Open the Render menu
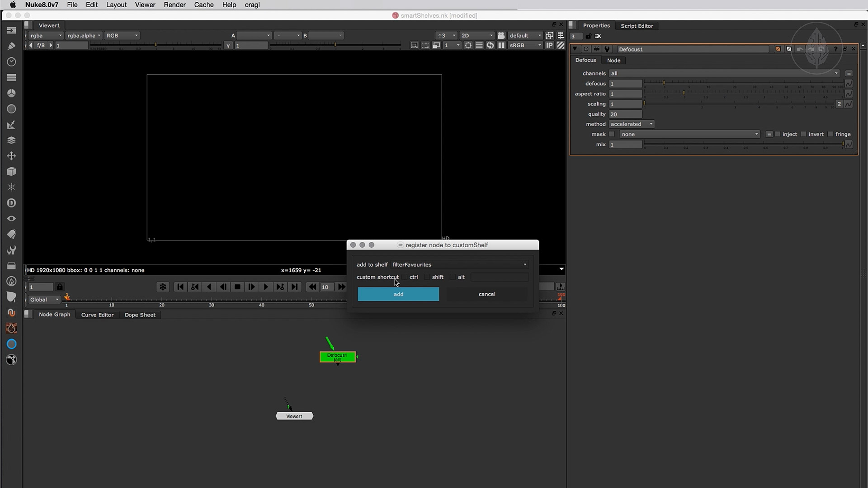Viewport: 868px width, 488px height. [175, 5]
